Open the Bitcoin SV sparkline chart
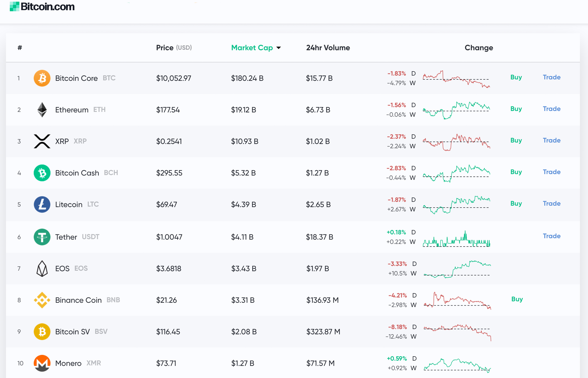The image size is (588, 378). click(x=457, y=333)
